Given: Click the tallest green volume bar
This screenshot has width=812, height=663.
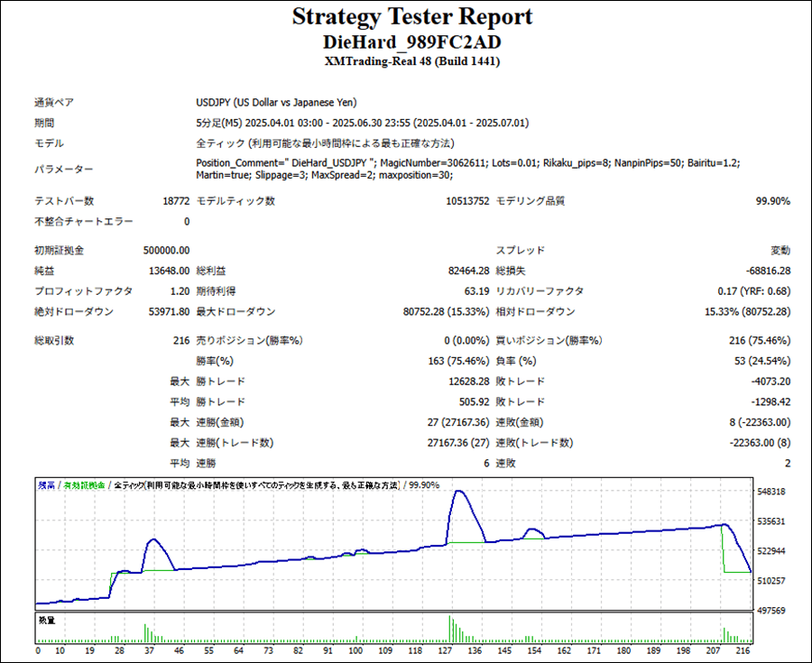Looking at the screenshot, I should coord(449,629).
